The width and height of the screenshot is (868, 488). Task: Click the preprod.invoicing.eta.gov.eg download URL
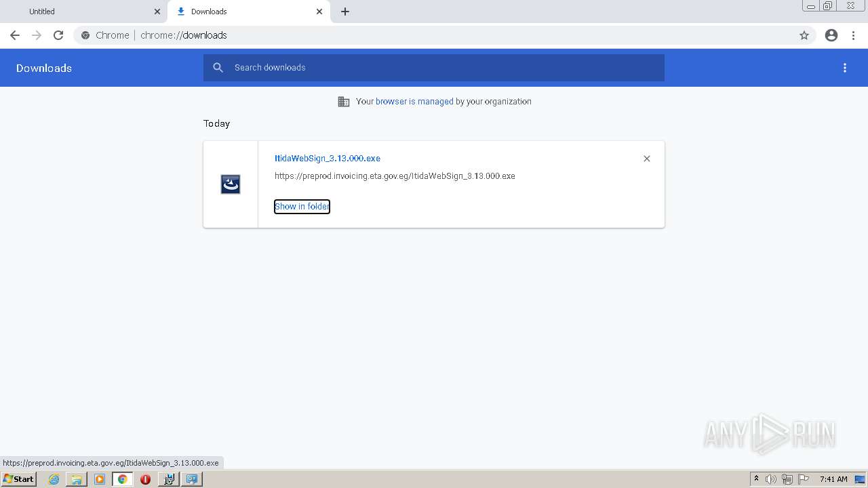coord(395,176)
